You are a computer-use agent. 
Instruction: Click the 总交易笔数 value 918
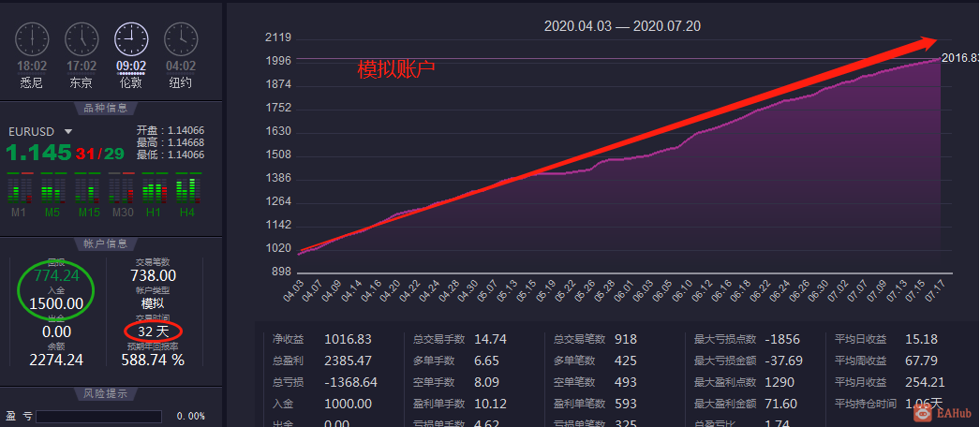(626, 340)
